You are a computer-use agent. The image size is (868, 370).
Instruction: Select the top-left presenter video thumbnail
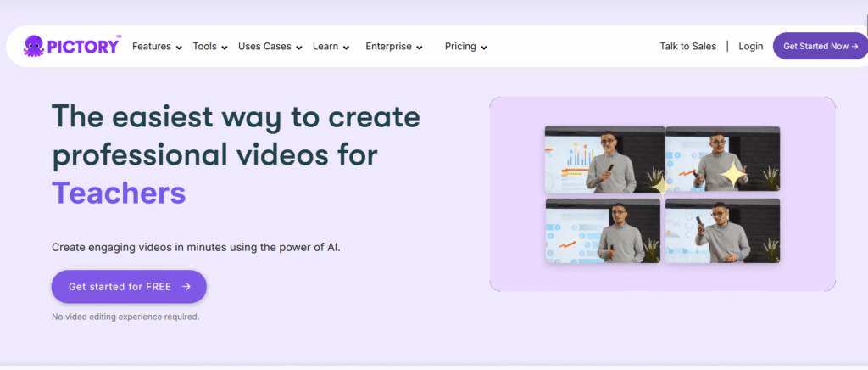(x=604, y=160)
